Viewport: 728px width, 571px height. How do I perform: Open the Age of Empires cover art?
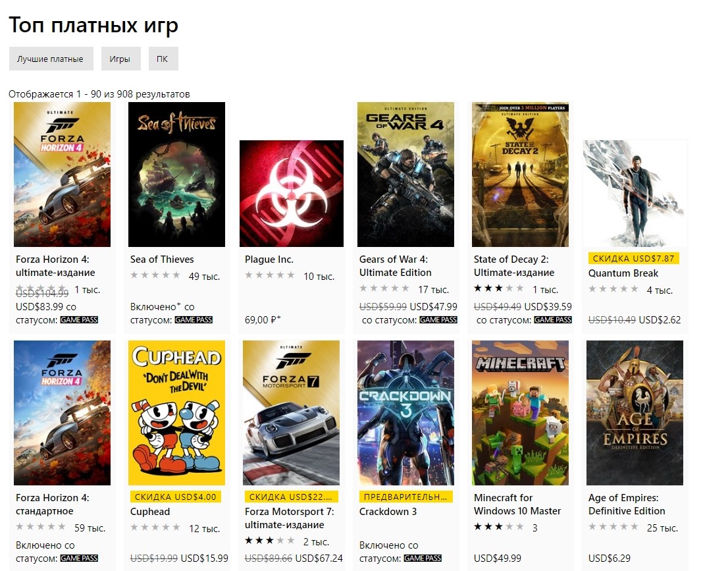coord(635,412)
